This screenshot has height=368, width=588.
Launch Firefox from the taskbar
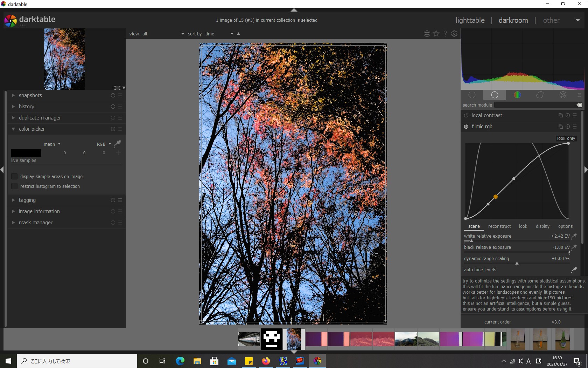click(x=266, y=361)
